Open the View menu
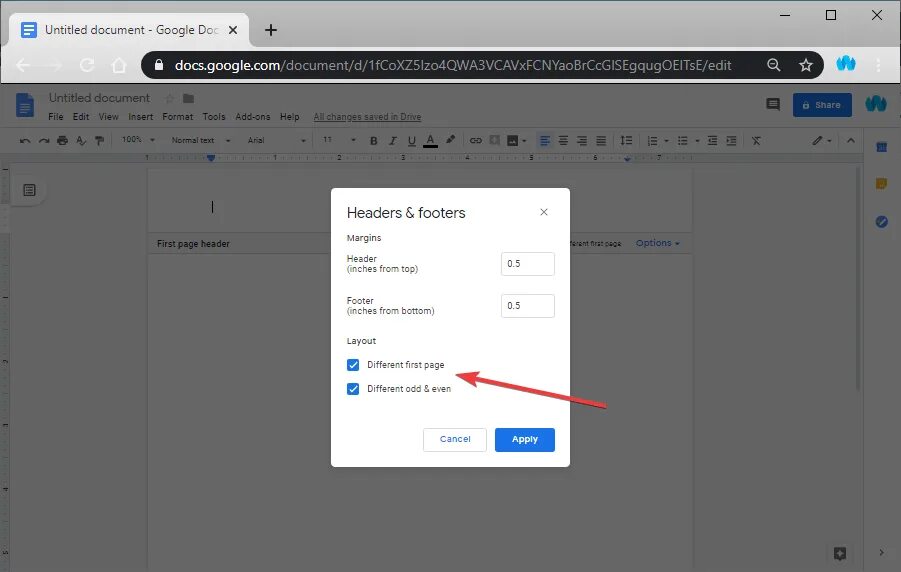The height and width of the screenshot is (572, 901). tap(109, 117)
